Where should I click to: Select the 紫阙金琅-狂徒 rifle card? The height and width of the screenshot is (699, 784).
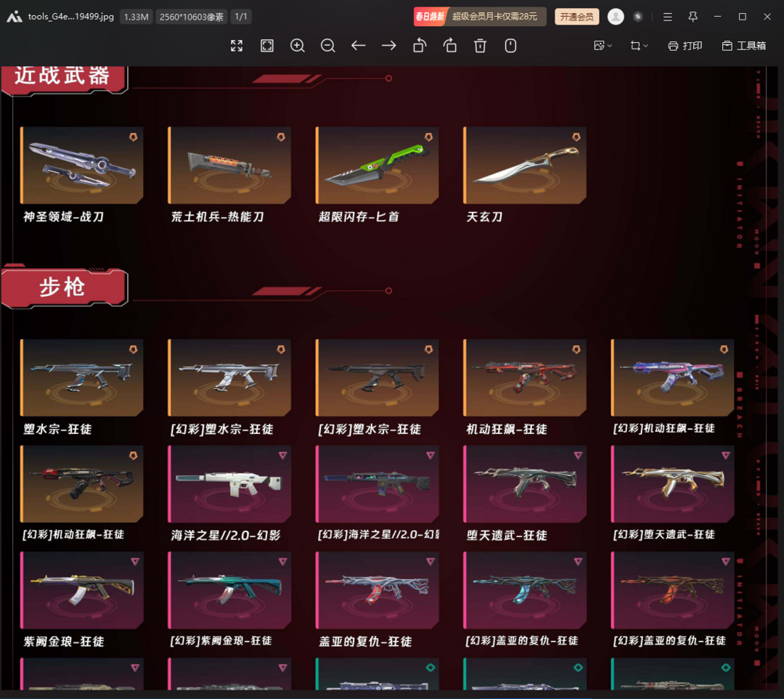[x=81, y=590]
